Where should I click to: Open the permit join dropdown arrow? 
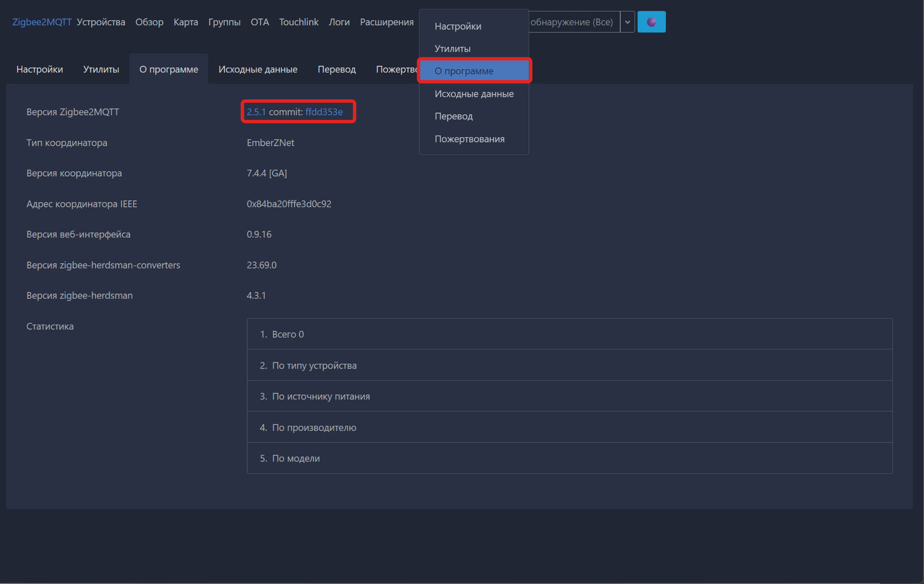click(627, 22)
